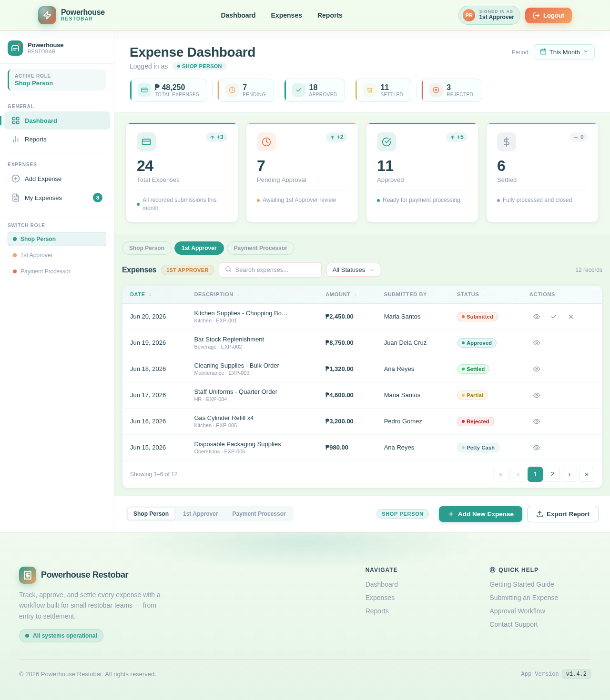The height and width of the screenshot is (700, 610).
Task: View the Staff Uniforms expense details
Action: [x=537, y=395]
